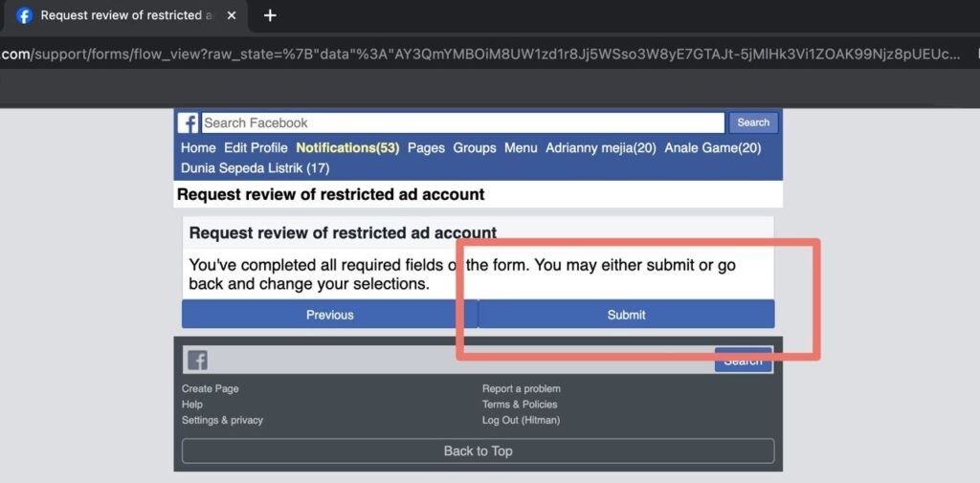Open Edit Profile link
The height and width of the screenshot is (483, 980).
point(256,148)
